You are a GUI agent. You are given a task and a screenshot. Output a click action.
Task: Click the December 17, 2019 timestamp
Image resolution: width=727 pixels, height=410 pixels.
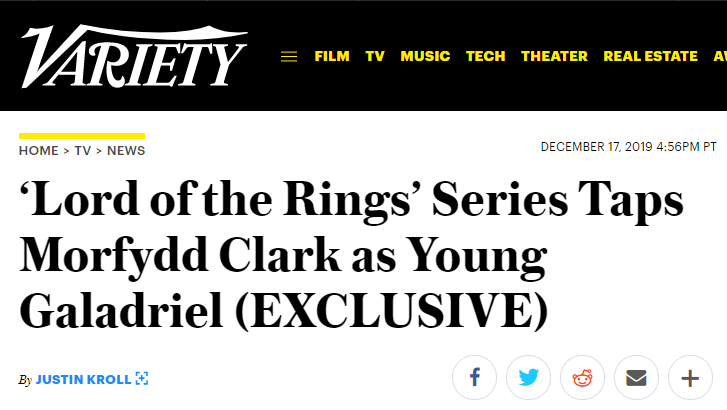click(x=629, y=147)
